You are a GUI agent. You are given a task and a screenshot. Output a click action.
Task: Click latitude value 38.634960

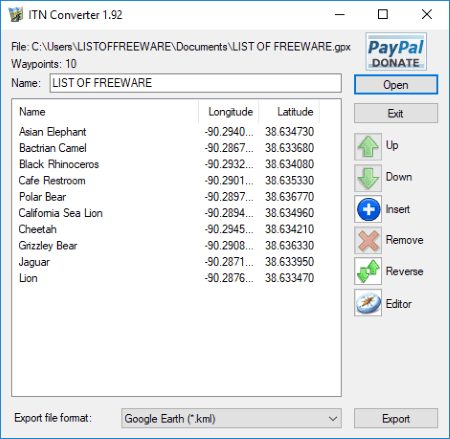tap(289, 213)
